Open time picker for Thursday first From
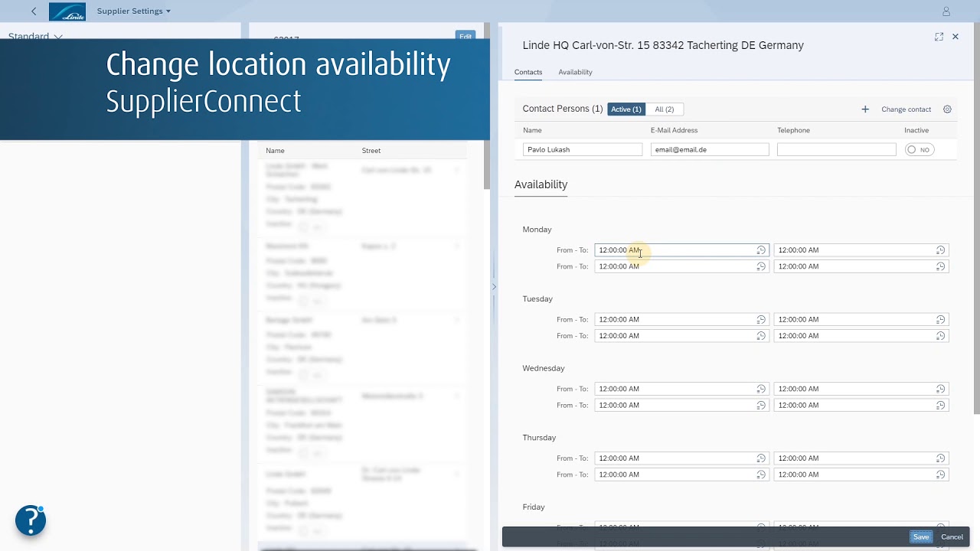Viewport: 980px width, 551px height. pyautogui.click(x=761, y=458)
